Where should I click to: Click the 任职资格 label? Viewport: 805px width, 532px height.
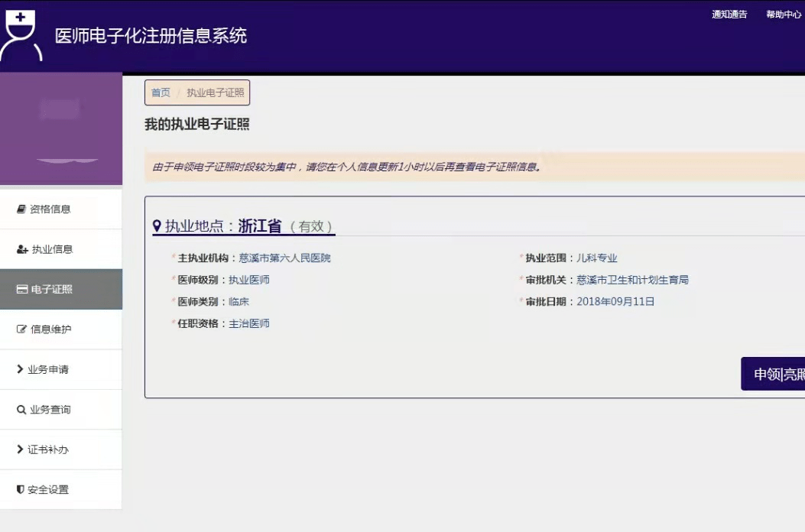click(x=198, y=323)
